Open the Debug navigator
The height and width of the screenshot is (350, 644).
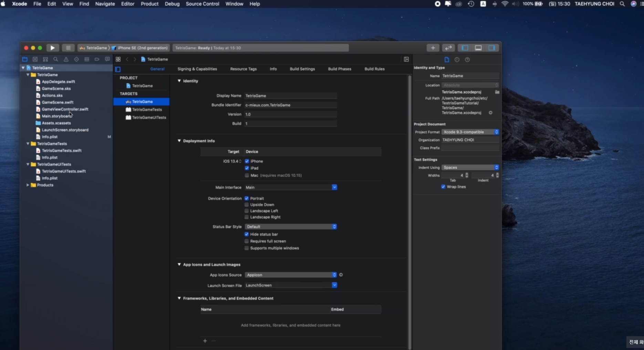point(87,59)
